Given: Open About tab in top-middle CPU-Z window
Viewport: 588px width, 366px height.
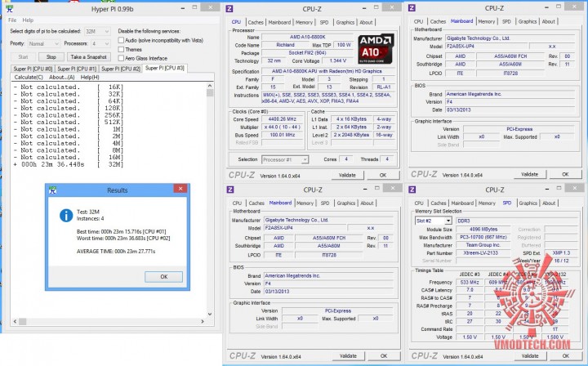Looking at the screenshot, I should tap(366, 23).
